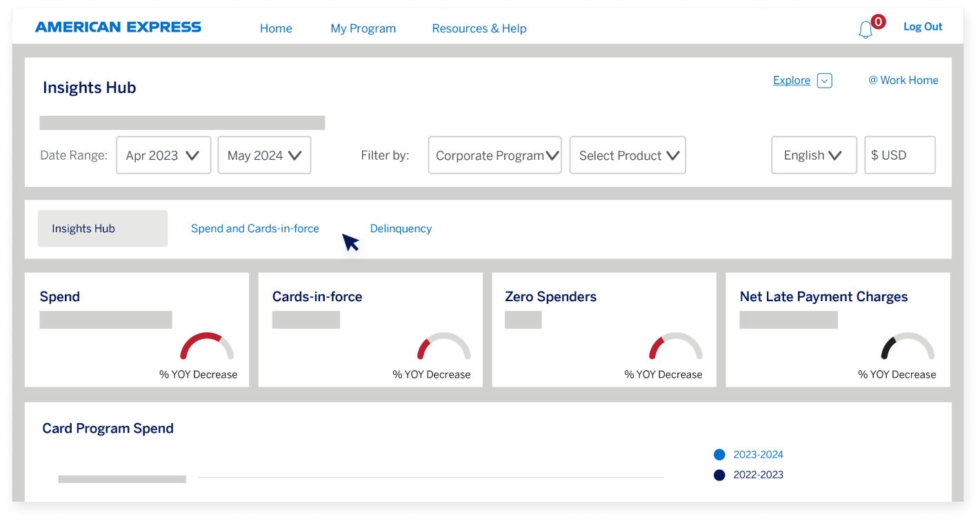
Task: Navigate to @ Work Home
Action: (903, 80)
